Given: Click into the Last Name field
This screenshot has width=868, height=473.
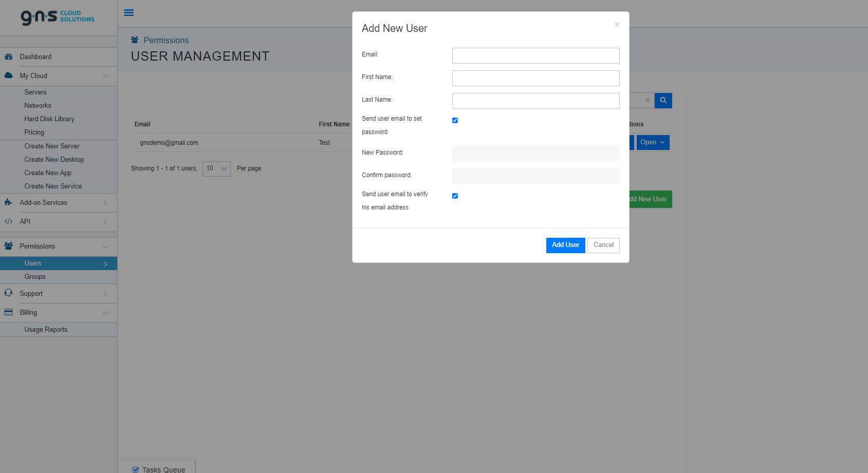Looking at the screenshot, I should click(x=535, y=101).
